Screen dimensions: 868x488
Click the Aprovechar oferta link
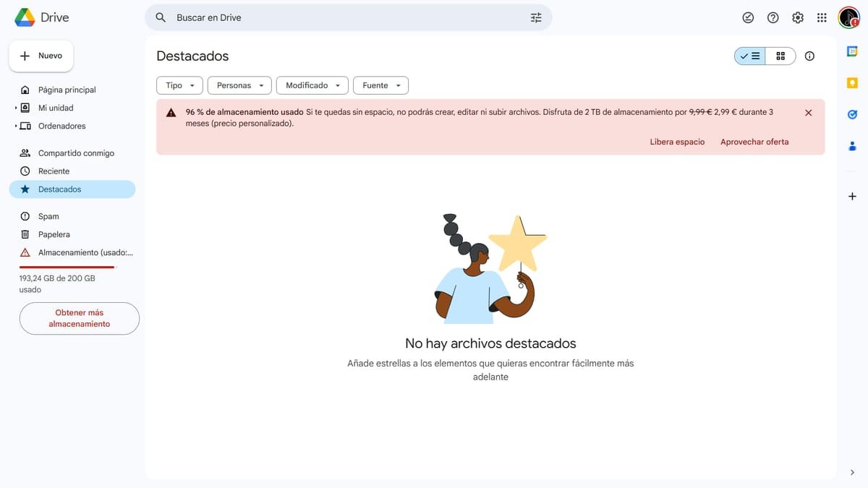[x=754, y=142]
